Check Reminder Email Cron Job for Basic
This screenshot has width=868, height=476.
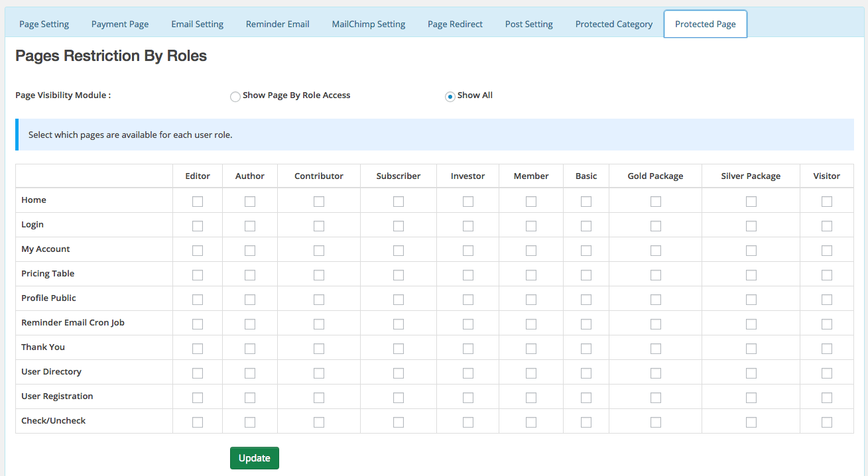(586, 324)
